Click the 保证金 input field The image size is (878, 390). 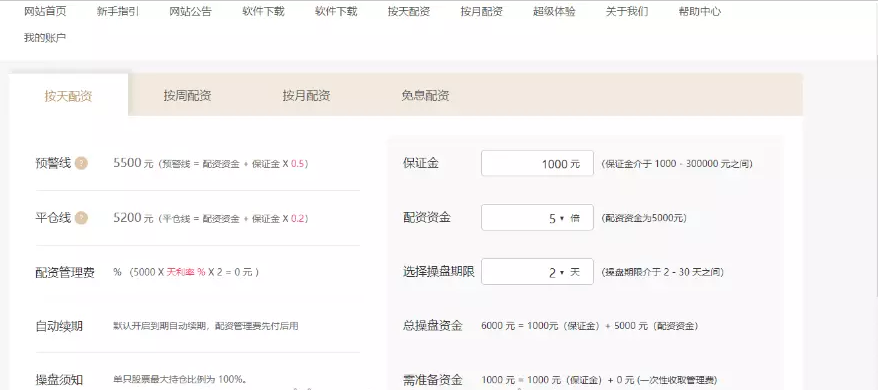pos(537,163)
